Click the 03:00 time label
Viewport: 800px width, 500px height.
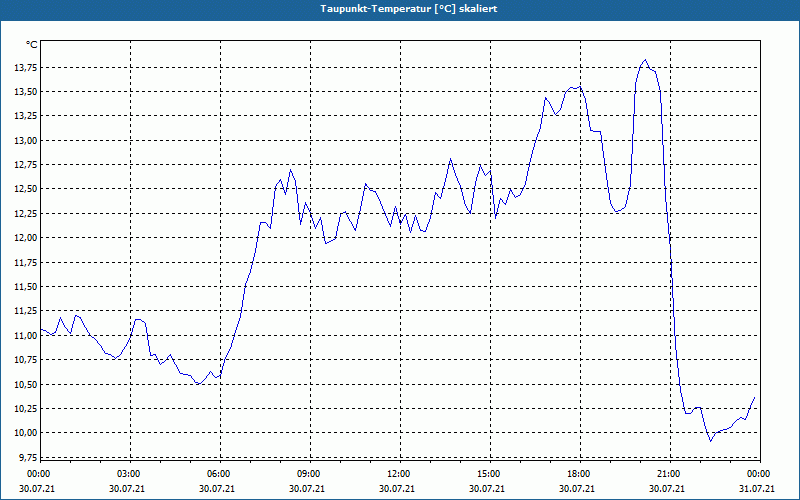[131, 474]
